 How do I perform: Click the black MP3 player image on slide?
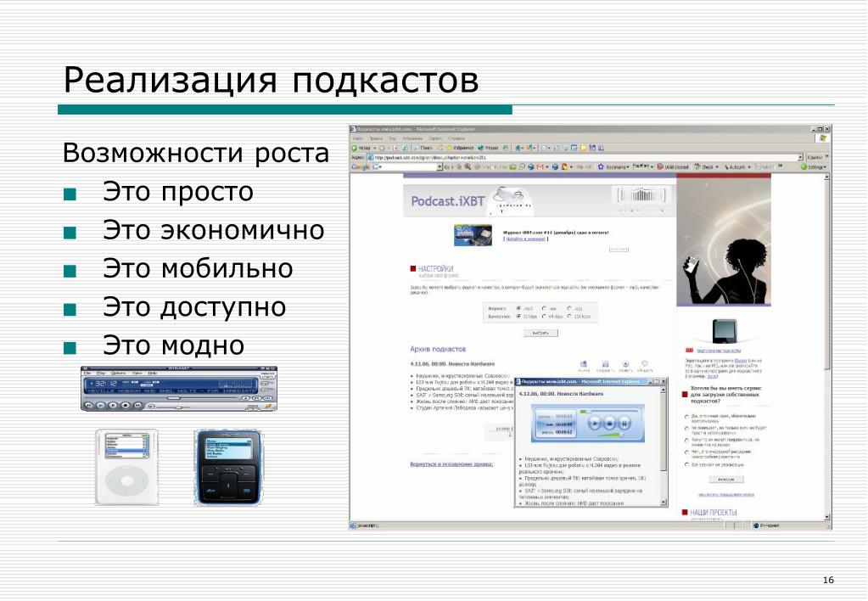point(228,467)
